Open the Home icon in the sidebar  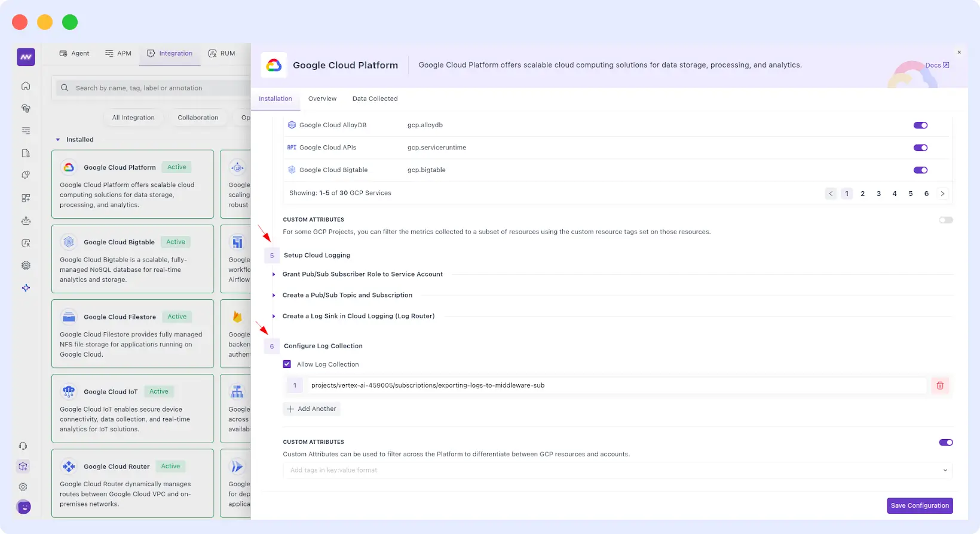(26, 86)
